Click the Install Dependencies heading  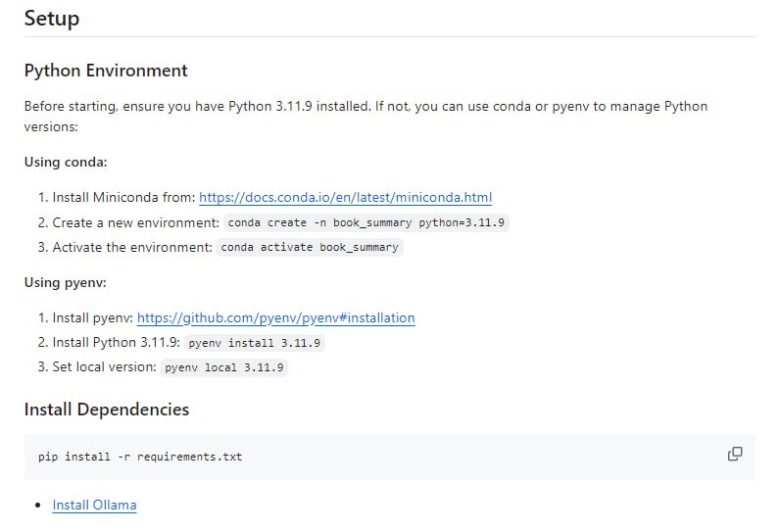tap(107, 410)
